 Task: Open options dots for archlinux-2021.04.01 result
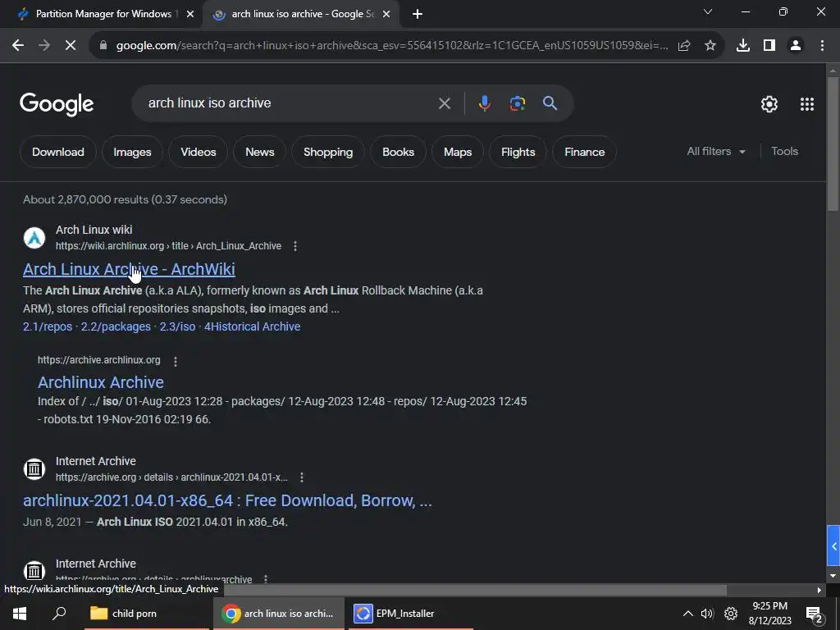[x=302, y=477]
